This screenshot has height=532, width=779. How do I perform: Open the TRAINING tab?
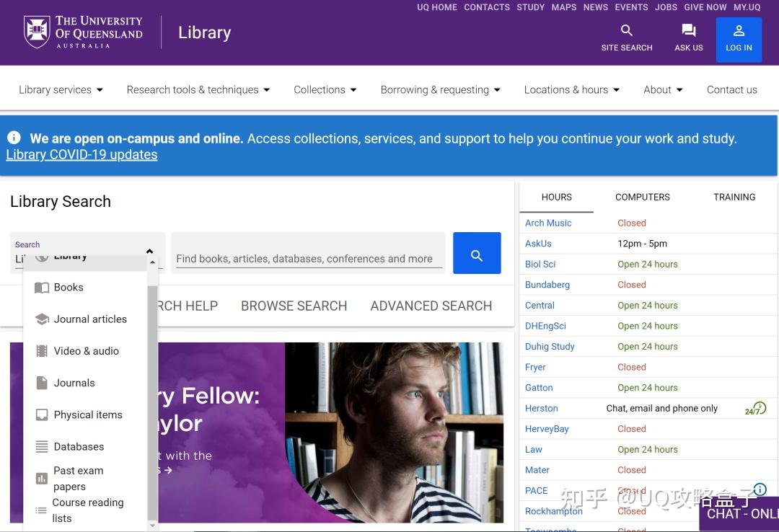[734, 197]
